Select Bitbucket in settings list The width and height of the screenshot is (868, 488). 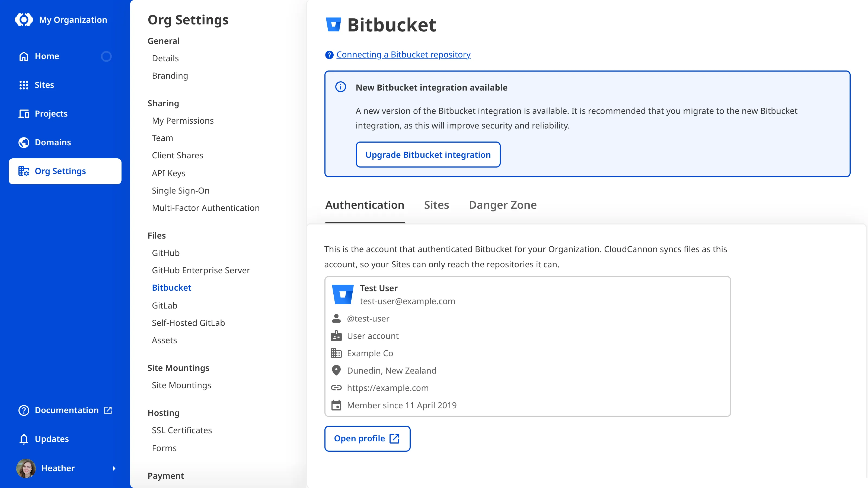click(171, 288)
